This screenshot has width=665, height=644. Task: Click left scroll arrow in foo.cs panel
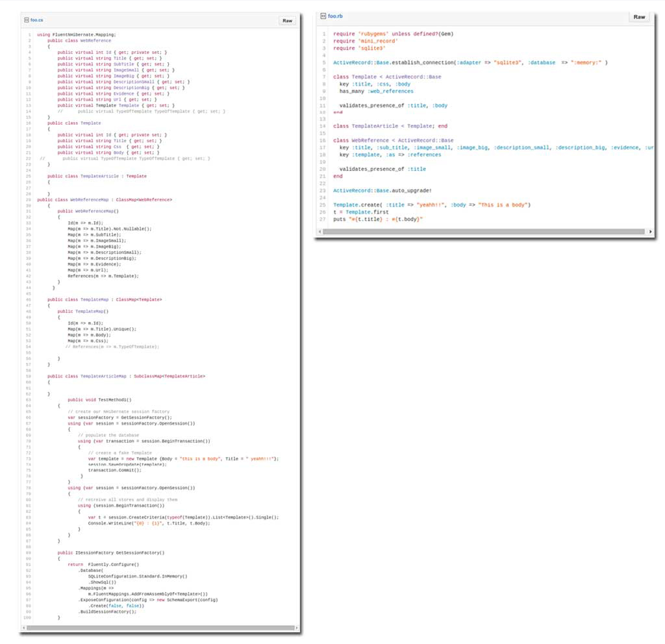(x=24, y=628)
